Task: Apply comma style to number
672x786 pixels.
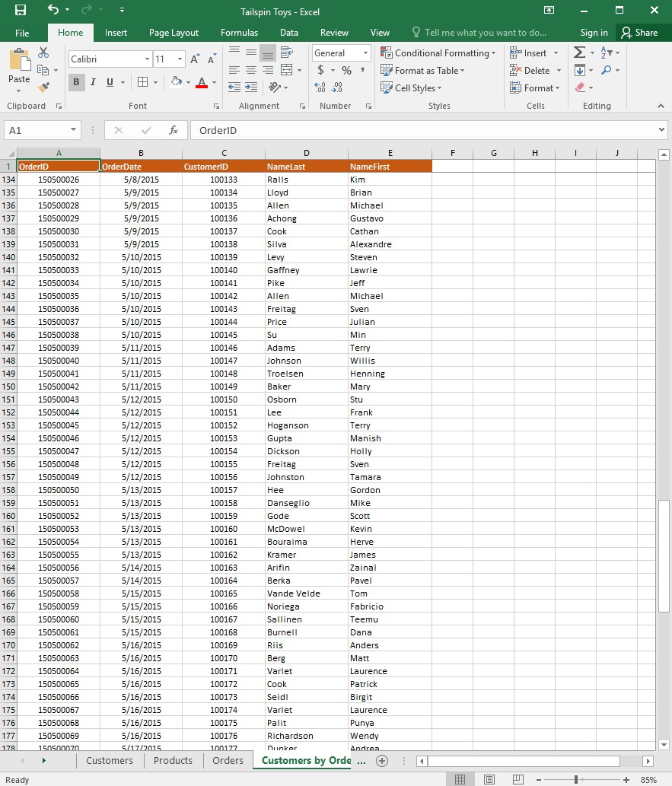Action: point(362,70)
